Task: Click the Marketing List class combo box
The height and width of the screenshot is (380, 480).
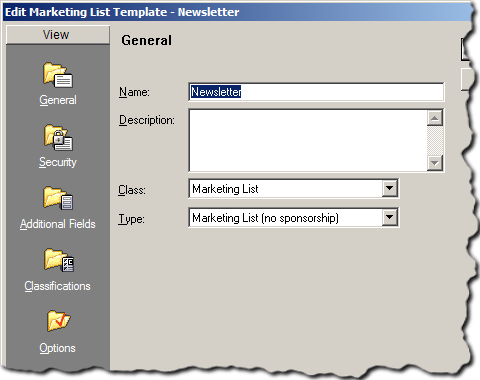Action: coord(293,189)
